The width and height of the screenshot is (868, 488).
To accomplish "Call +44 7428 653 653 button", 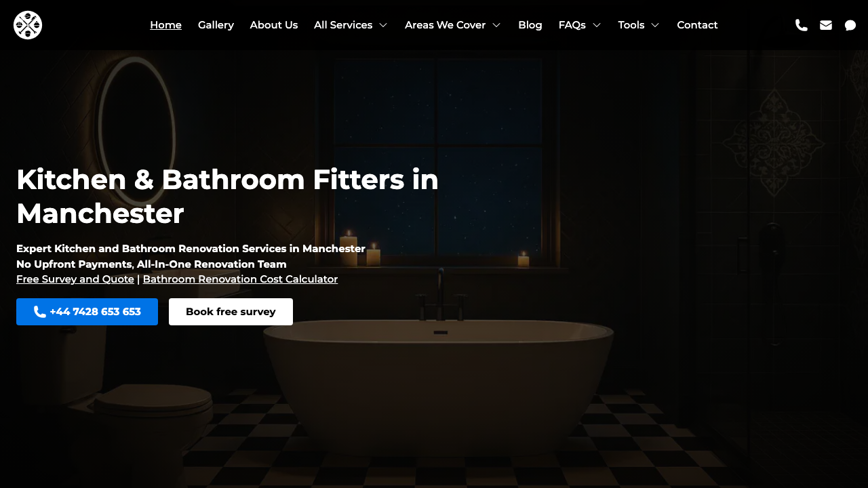I will 87,312.
